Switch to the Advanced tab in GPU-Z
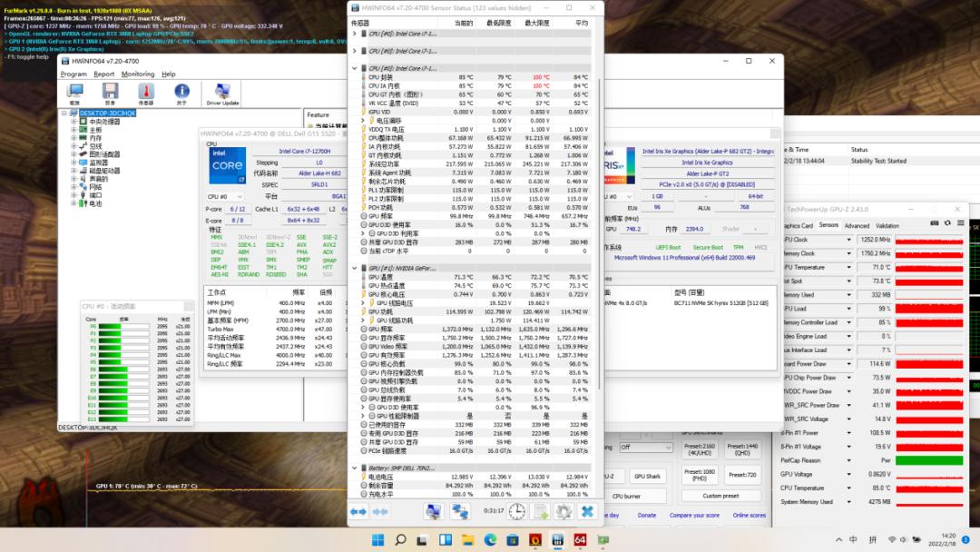This screenshot has width=980, height=552. click(x=857, y=225)
